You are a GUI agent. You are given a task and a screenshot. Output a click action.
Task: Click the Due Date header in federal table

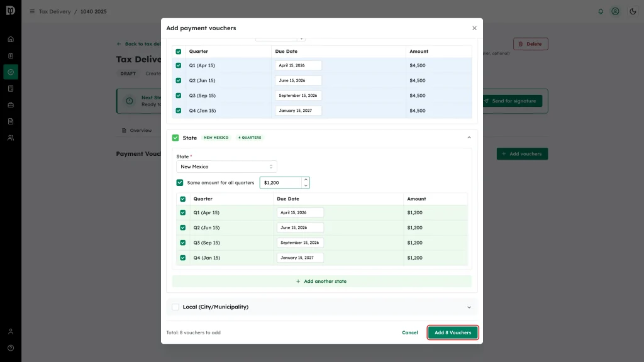click(x=286, y=52)
